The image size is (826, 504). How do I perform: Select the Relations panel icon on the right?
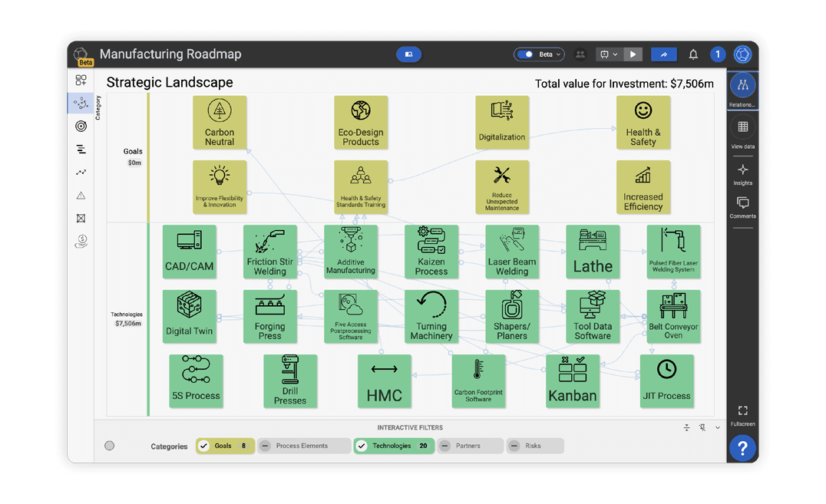[x=742, y=87]
